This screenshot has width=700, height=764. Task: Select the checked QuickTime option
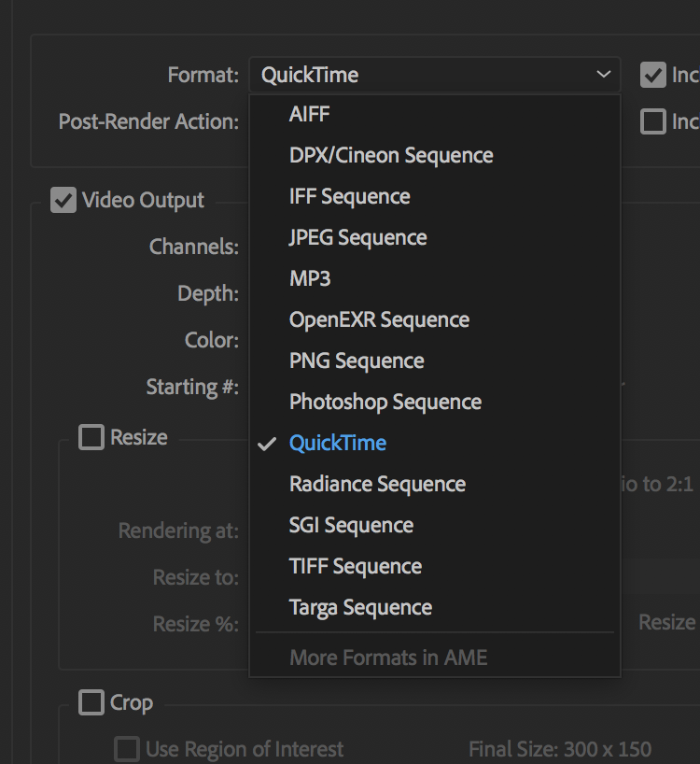pos(435,443)
